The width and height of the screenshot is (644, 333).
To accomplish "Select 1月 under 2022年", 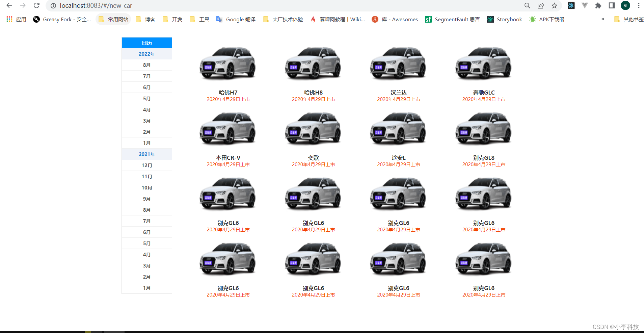I will coord(147,143).
